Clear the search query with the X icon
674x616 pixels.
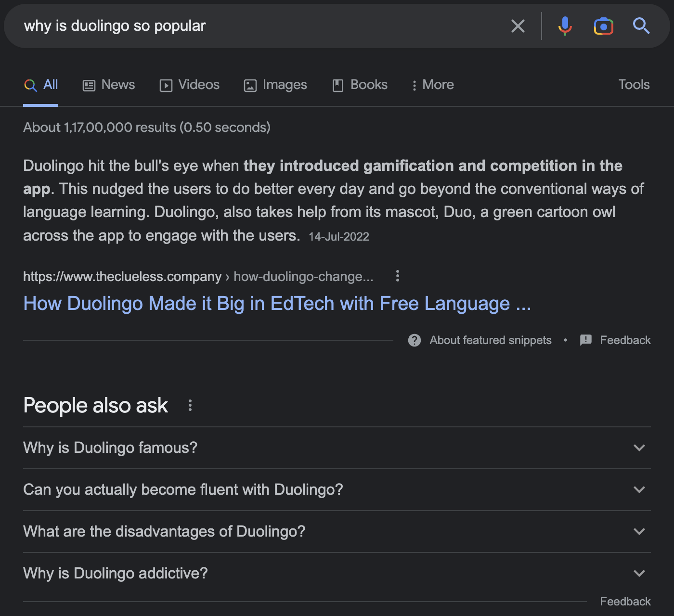(518, 26)
